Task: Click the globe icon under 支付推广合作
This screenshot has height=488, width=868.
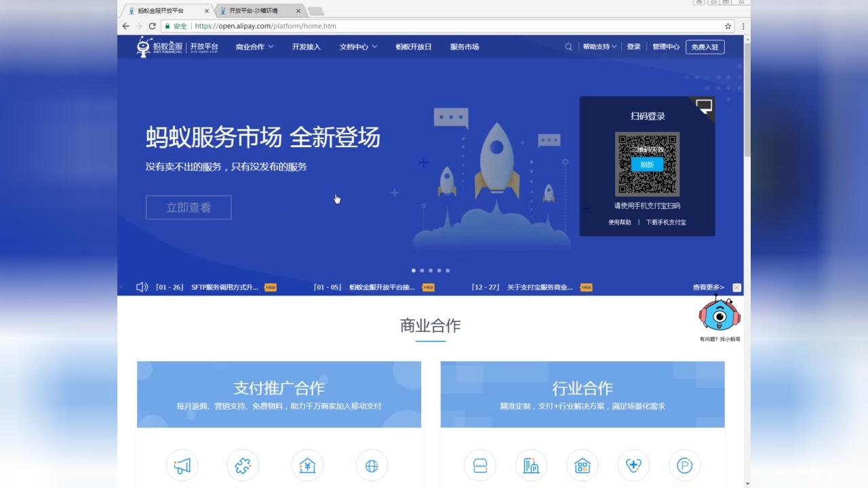Action: pyautogui.click(x=372, y=466)
